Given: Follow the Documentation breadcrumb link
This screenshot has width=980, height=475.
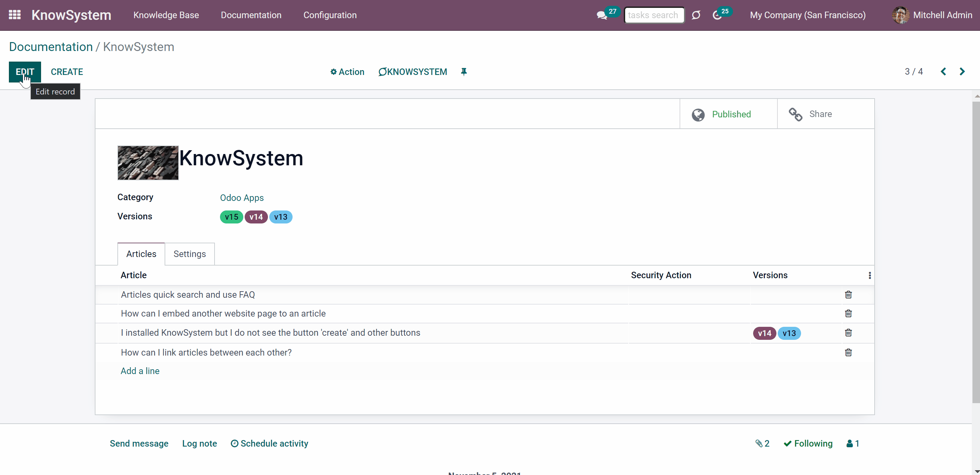Looking at the screenshot, I should click(x=51, y=47).
